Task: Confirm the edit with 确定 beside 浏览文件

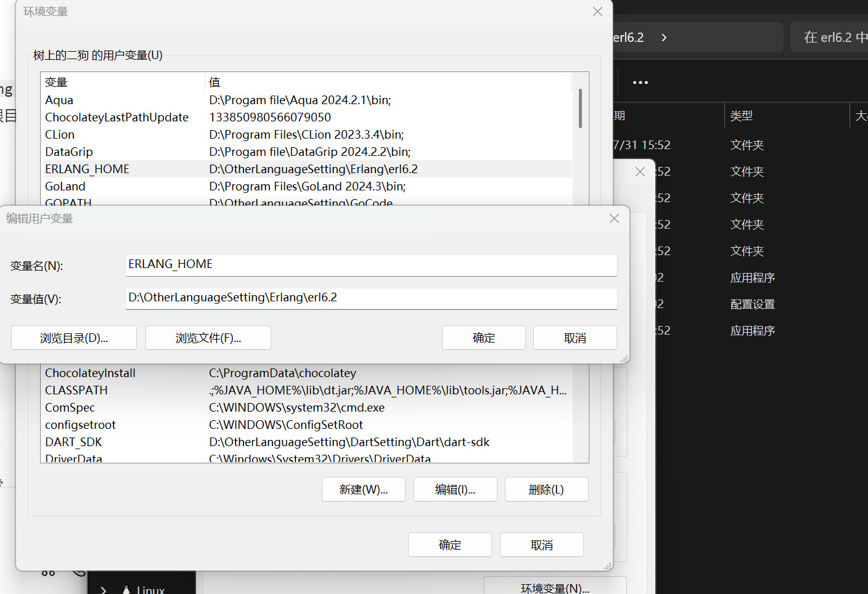Action: (x=483, y=338)
